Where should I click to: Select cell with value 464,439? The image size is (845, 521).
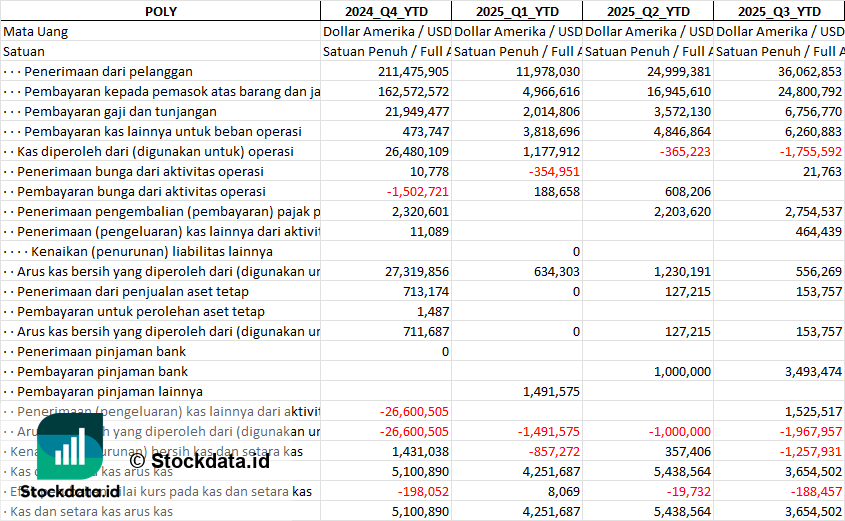pos(779,231)
